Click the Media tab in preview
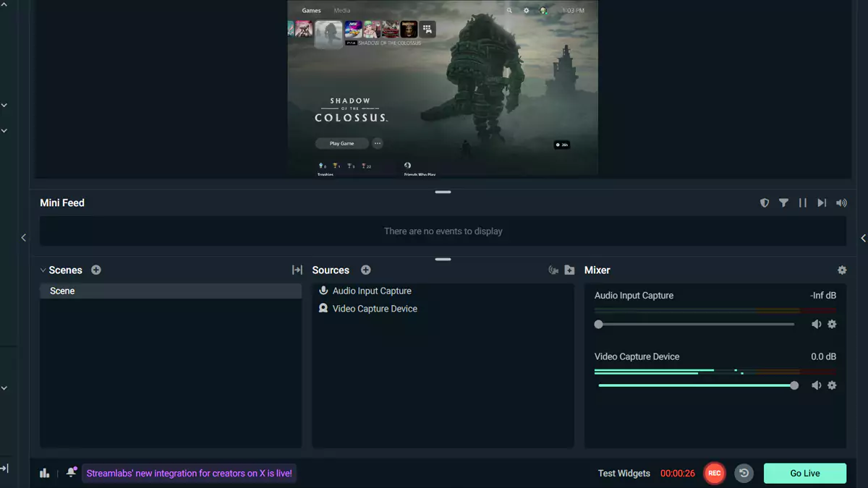Image resolution: width=868 pixels, height=488 pixels. (342, 11)
